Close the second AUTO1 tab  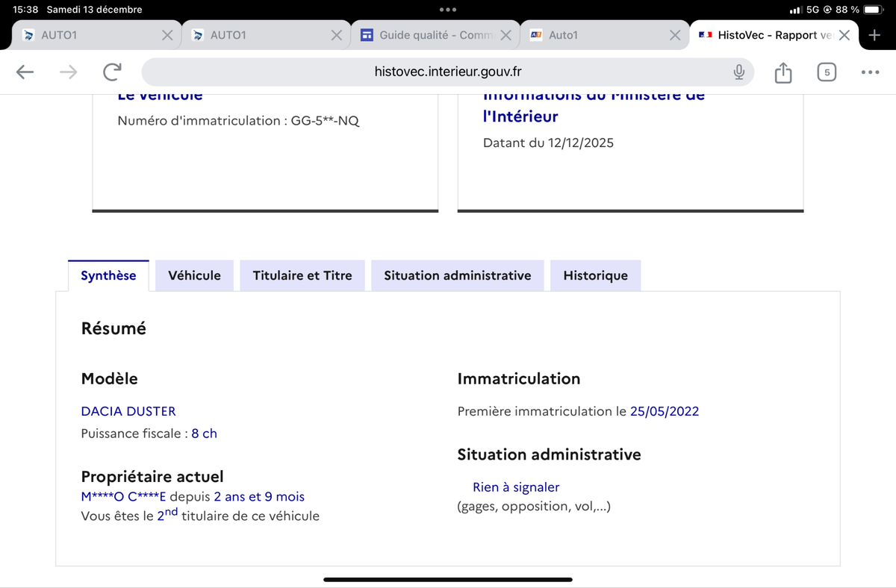tap(337, 35)
